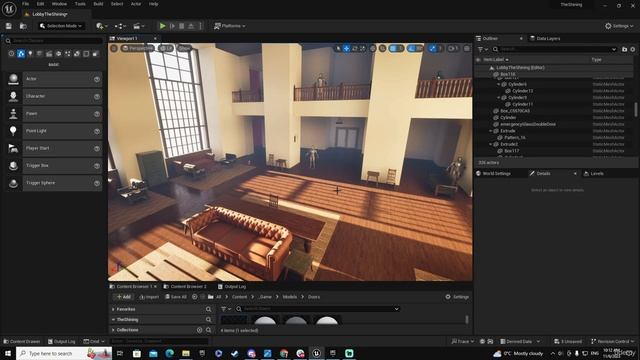Open the Outliner filter dropdown
Screen dimensions: 640x360
(483, 49)
